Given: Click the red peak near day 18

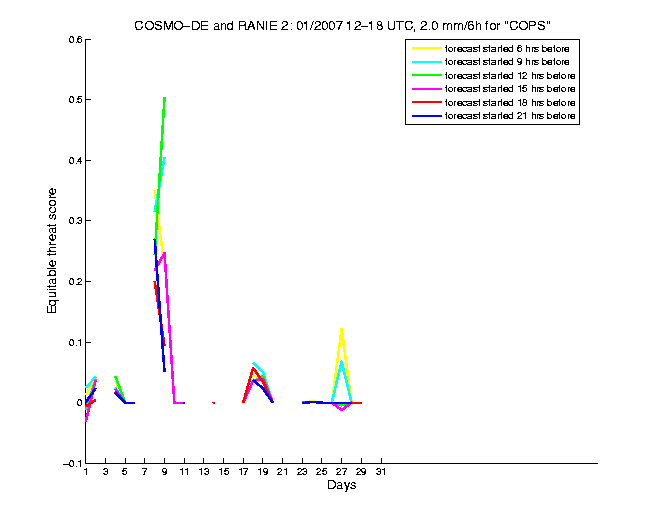Looking at the screenshot, I should [253, 369].
